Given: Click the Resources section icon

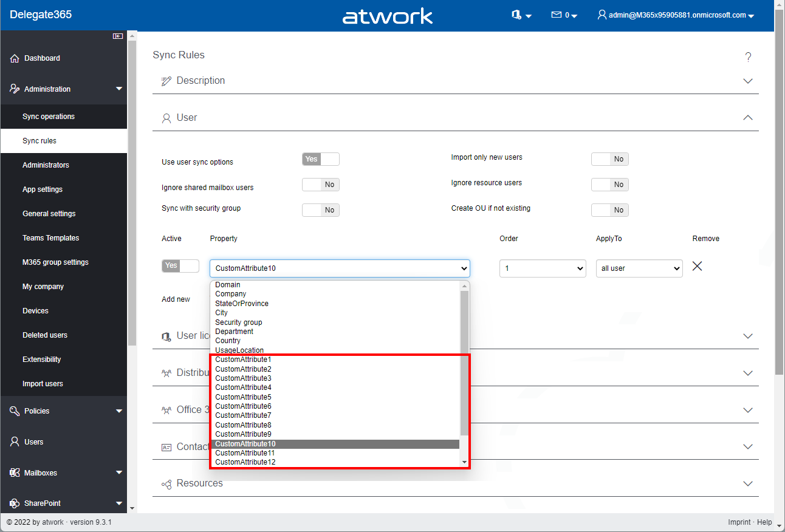Looking at the screenshot, I should [166, 484].
